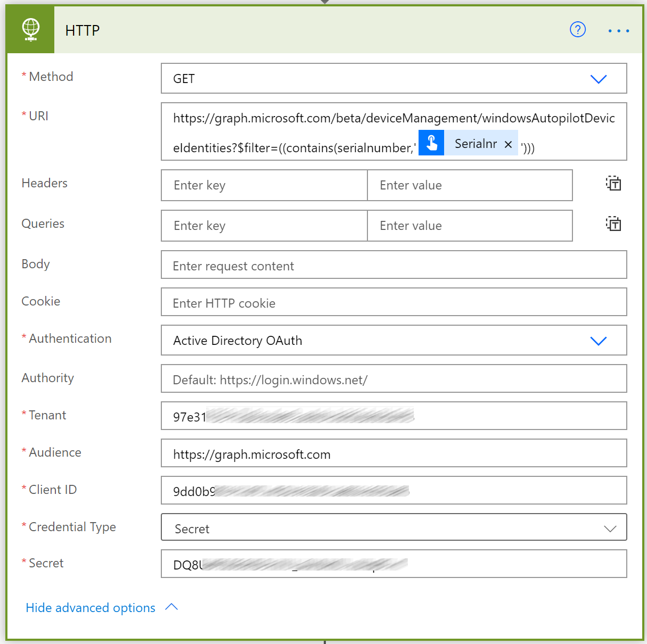Click the HTTP globe icon
This screenshot has width=647, height=644.
tap(30, 29)
